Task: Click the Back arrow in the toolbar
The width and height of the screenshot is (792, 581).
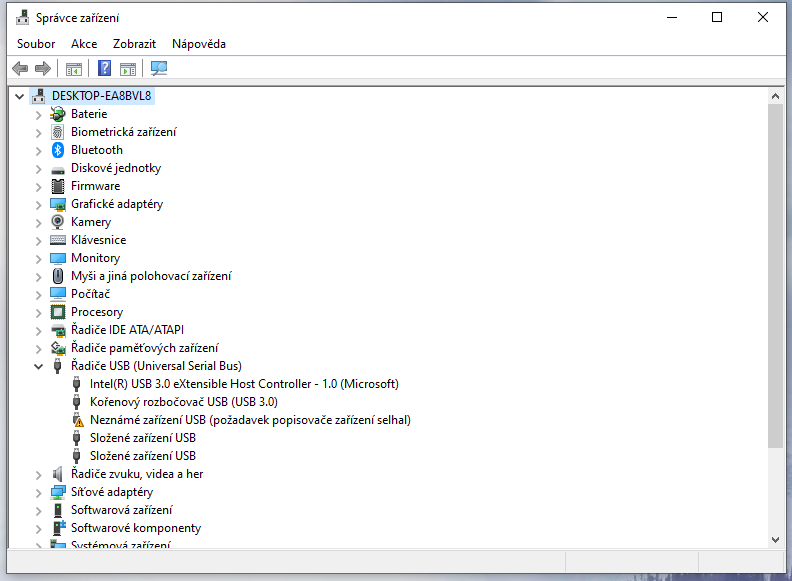Action: coord(20,68)
